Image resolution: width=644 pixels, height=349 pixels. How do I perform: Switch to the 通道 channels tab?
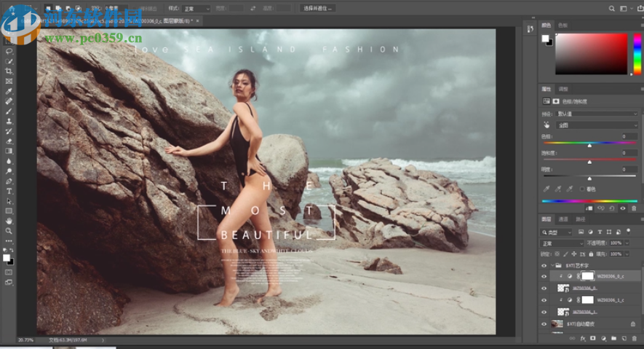(563, 219)
